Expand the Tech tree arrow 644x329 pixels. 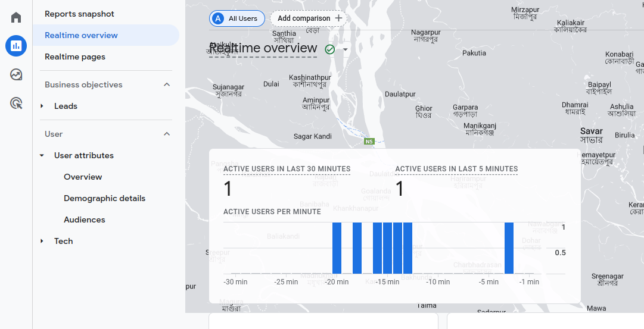pos(42,241)
